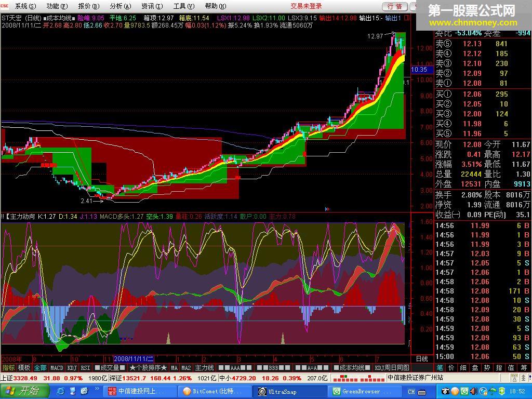Select the 全部 tab

[x=40, y=367]
